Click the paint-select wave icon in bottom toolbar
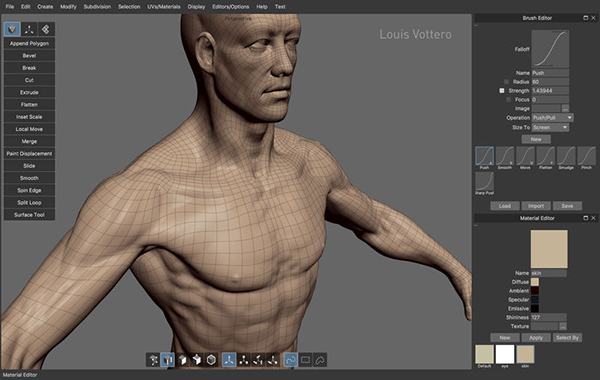The height and width of the screenshot is (380, 600). (x=291, y=360)
